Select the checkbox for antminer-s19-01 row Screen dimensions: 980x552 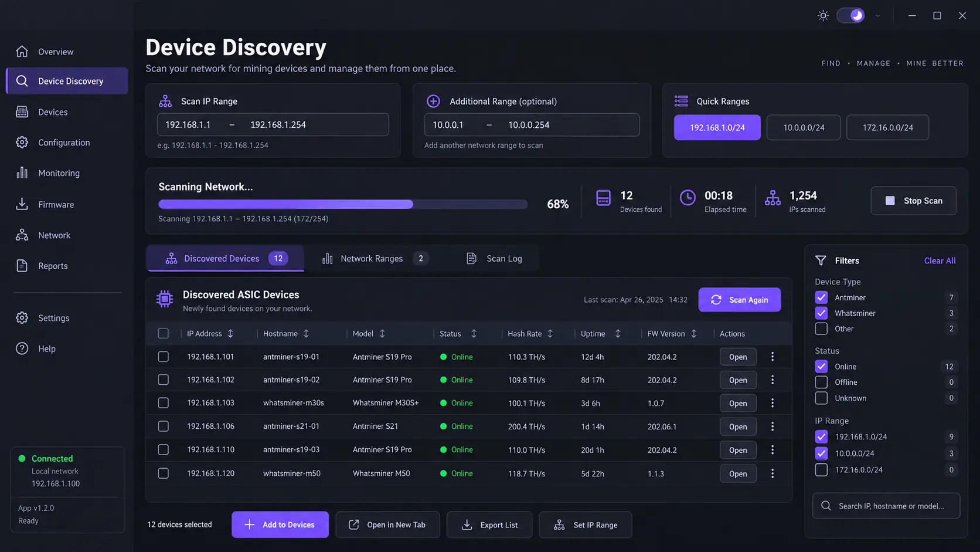pyautogui.click(x=164, y=357)
